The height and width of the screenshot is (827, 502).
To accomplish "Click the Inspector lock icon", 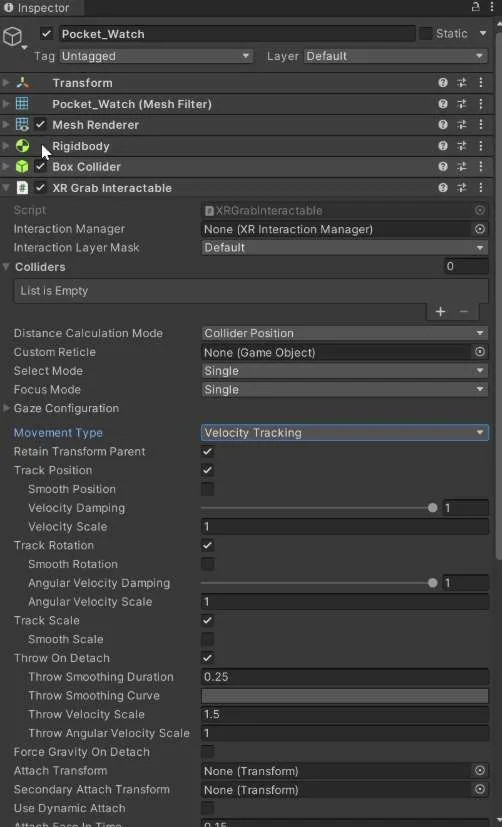I will [x=475, y=7].
